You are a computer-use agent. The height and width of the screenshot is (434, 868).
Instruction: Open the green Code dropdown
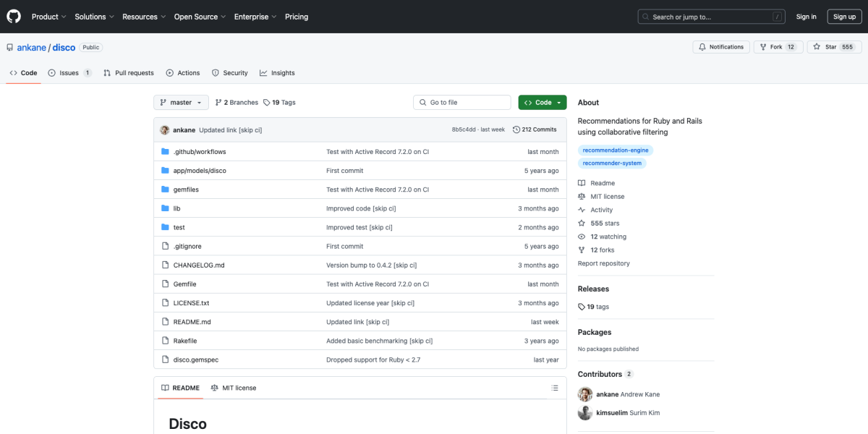[x=542, y=103]
